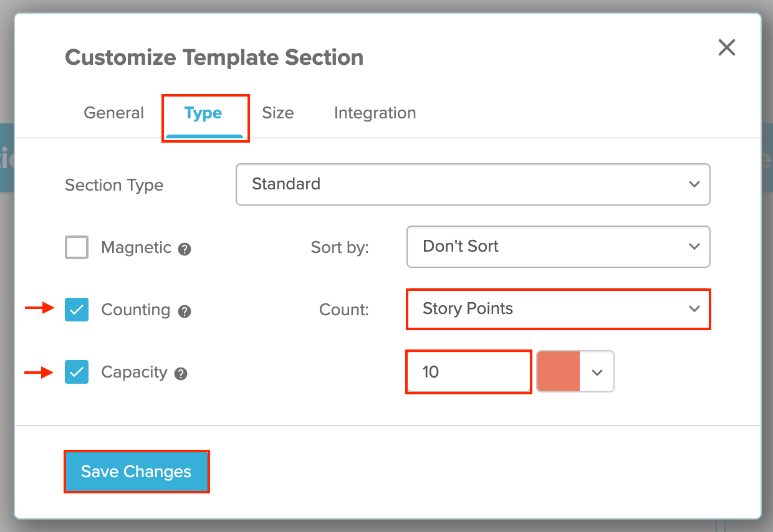Pick the salmon capacity color swatch
The width and height of the screenshot is (773, 532).
pyautogui.click(x=559, y=372)
